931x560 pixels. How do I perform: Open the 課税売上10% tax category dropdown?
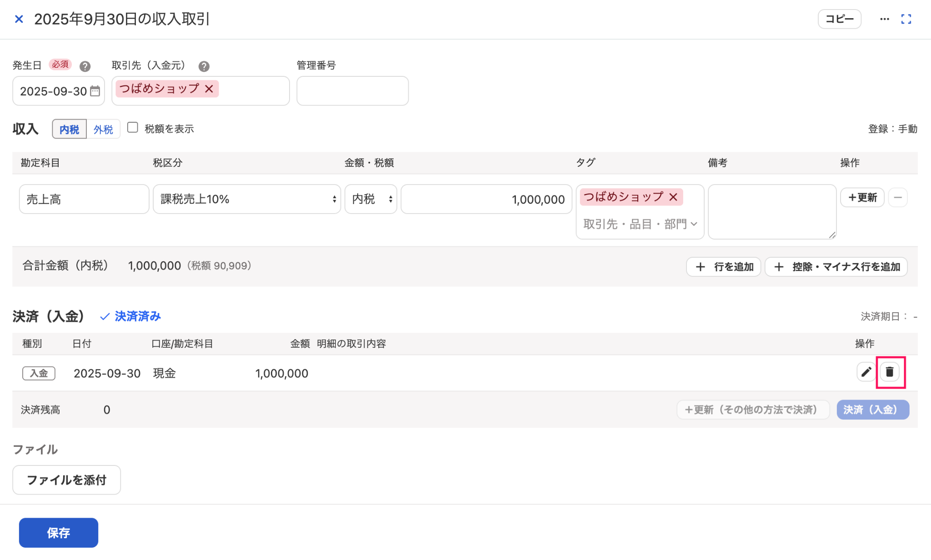(x=247, y=199)
